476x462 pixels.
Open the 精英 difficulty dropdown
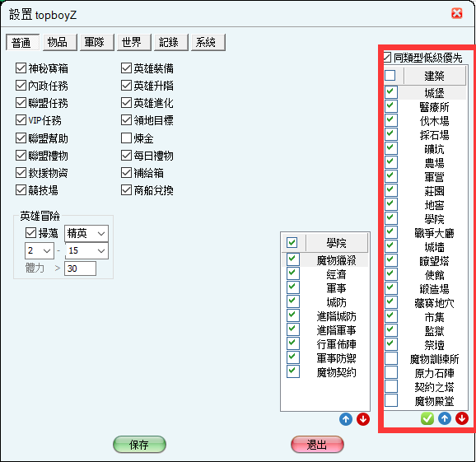pyautogui.click(x=86, y=233)
